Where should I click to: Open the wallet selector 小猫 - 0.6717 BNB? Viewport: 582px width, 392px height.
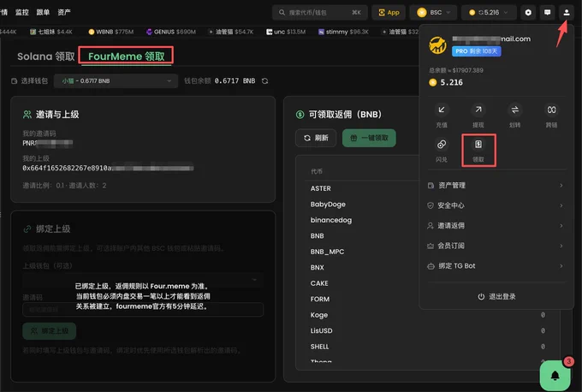116,81
